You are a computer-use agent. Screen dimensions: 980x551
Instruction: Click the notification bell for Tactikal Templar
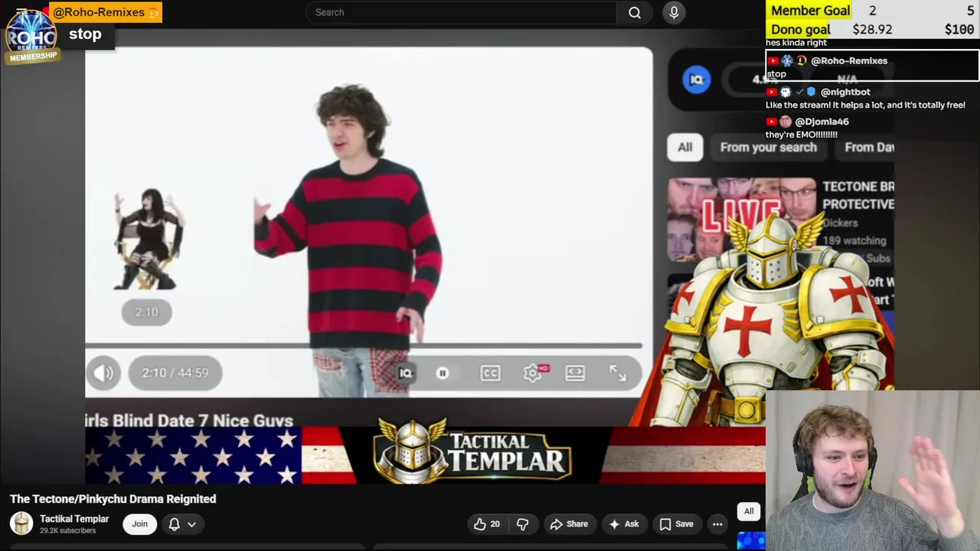pyautogui.click(x=174, y=524)
